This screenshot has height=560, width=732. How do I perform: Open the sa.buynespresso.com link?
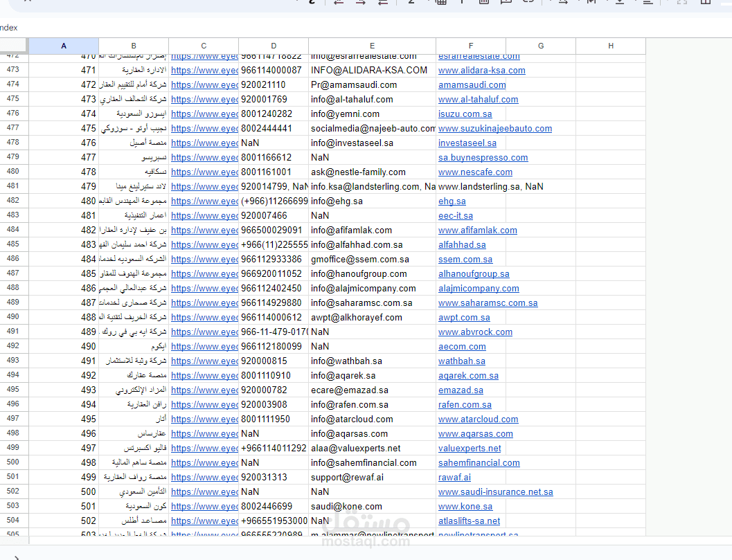483,158
